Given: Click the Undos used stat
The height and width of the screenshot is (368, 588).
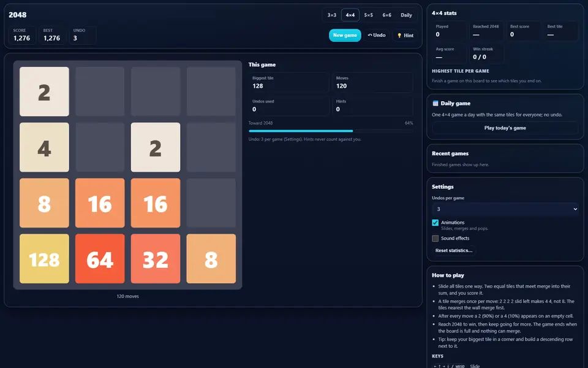Looking at the screenshot, I should pos(288,106).
